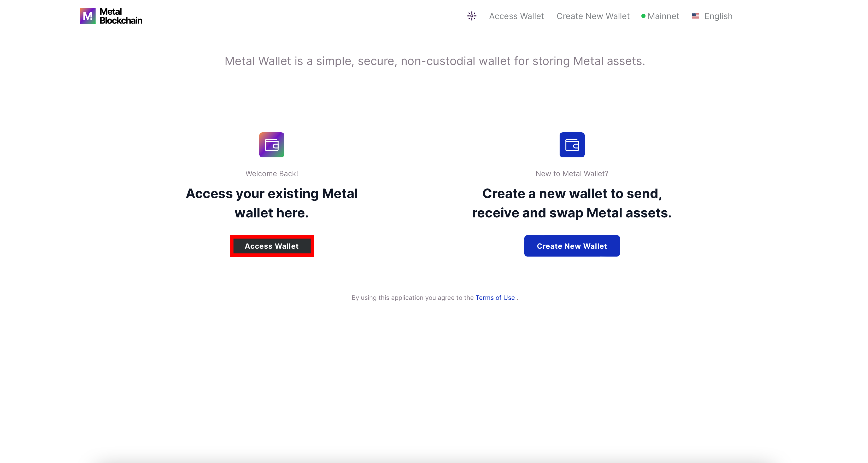This screenshot has width=868, height=463.
Task: Click the Metal Blockchain M logo icon
Action: (87, 16)
